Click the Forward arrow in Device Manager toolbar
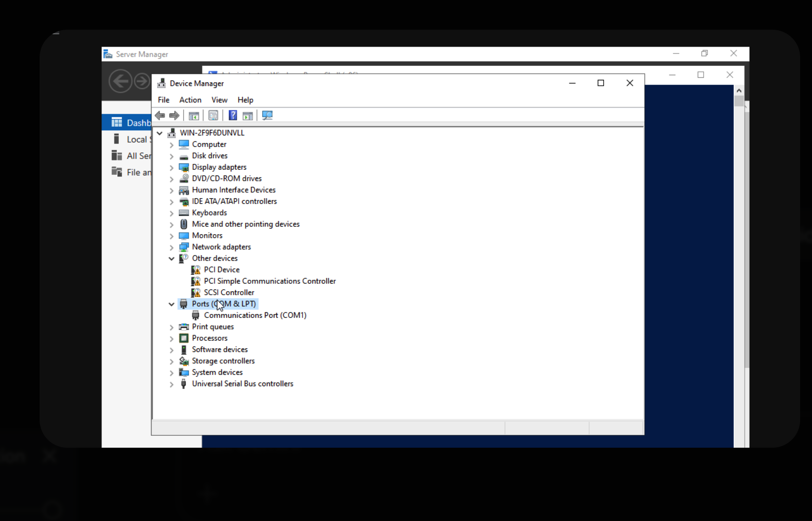 [174, 115]
